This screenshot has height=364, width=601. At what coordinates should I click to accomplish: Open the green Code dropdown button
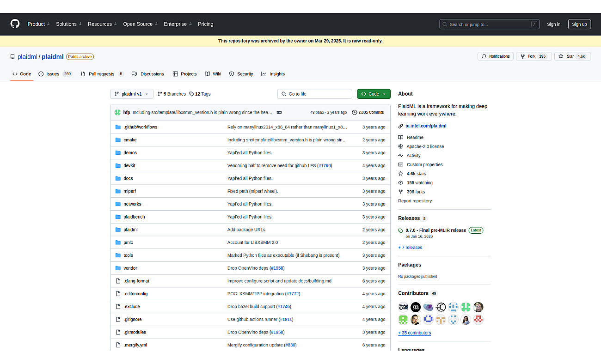coord(374,94)
